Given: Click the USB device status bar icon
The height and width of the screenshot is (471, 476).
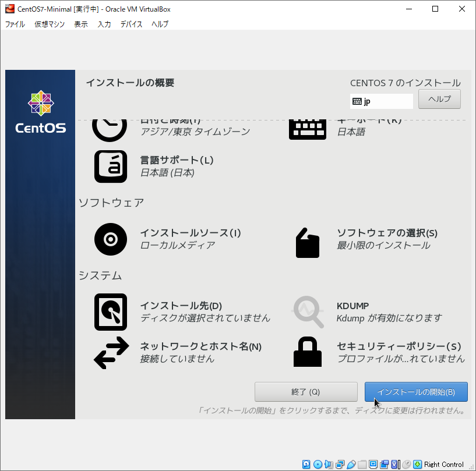Looking at the screenshot, I should (351, 464).
